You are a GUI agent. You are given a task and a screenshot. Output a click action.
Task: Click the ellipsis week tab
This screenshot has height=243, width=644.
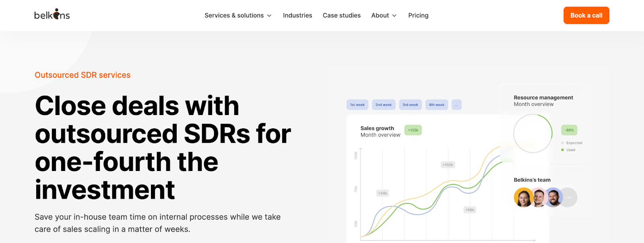tap(456, 105)
